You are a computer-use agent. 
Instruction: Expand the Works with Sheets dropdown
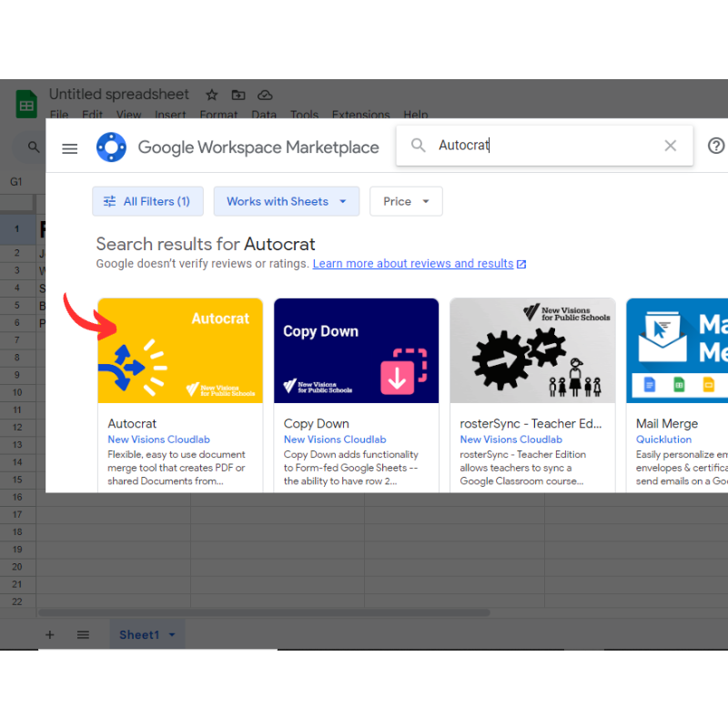(287, 201)
